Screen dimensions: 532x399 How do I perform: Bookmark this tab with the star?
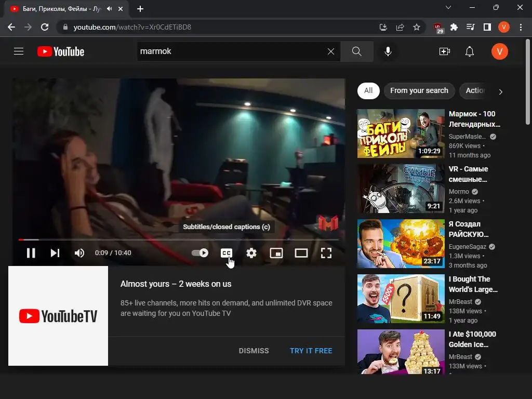416,27
